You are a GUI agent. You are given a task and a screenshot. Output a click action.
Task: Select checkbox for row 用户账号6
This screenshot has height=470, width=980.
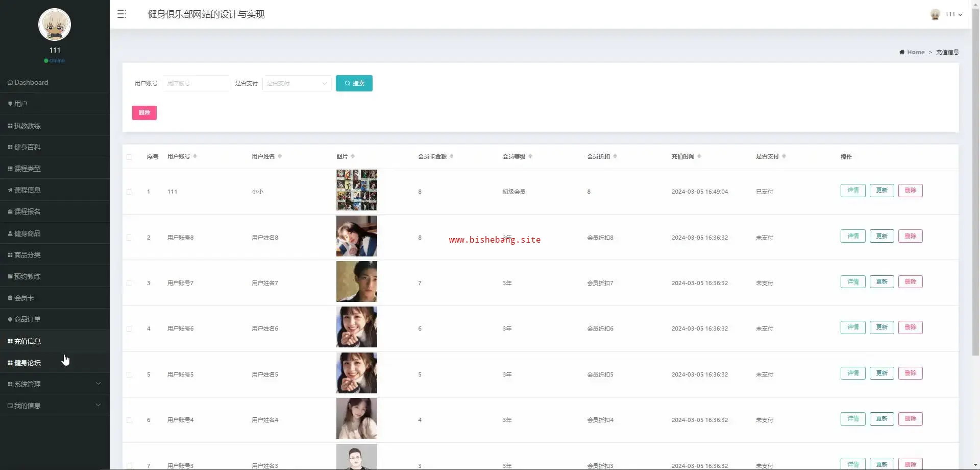tap(129, 329)
